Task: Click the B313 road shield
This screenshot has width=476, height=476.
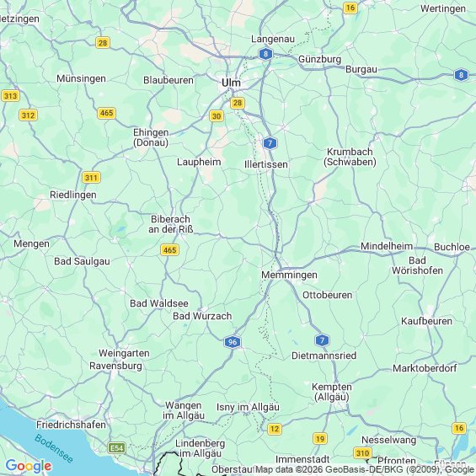Action: [x=11, y=96]
